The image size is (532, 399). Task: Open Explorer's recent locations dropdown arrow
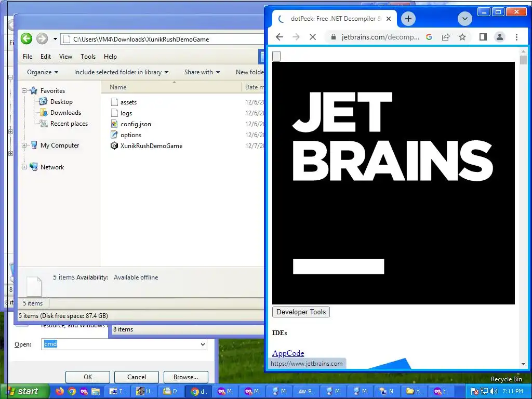[55, 39]
